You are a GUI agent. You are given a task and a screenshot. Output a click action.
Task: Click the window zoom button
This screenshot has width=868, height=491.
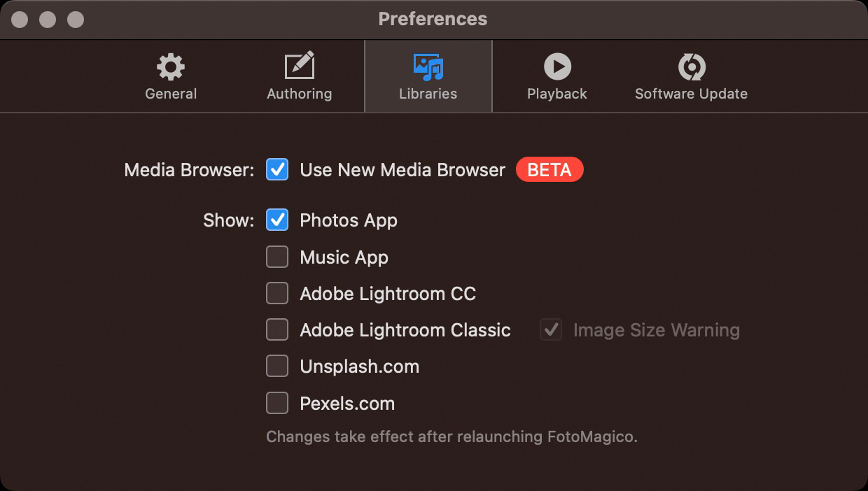76,20
